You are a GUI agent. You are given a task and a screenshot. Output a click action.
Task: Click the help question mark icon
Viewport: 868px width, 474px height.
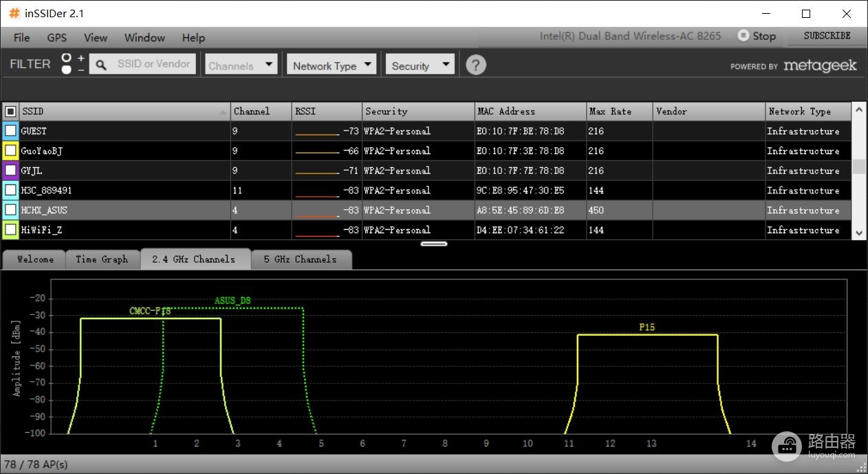[476, 65]
